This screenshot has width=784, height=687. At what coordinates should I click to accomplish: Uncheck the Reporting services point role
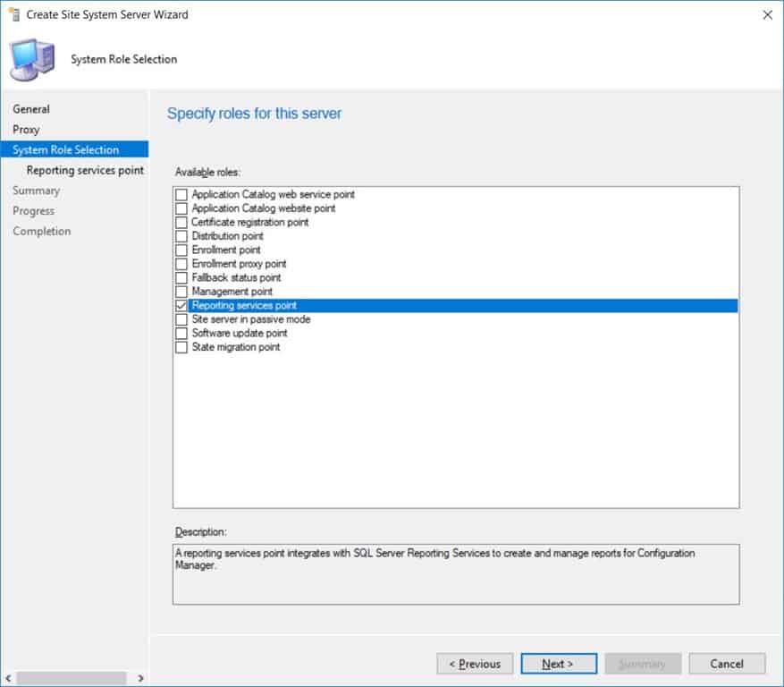[x=181, y=305]
